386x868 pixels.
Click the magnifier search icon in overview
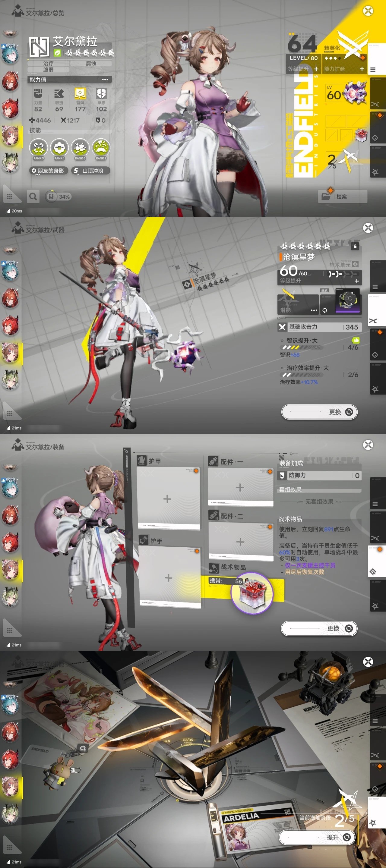pyautogui.click(x=33, y=197)
